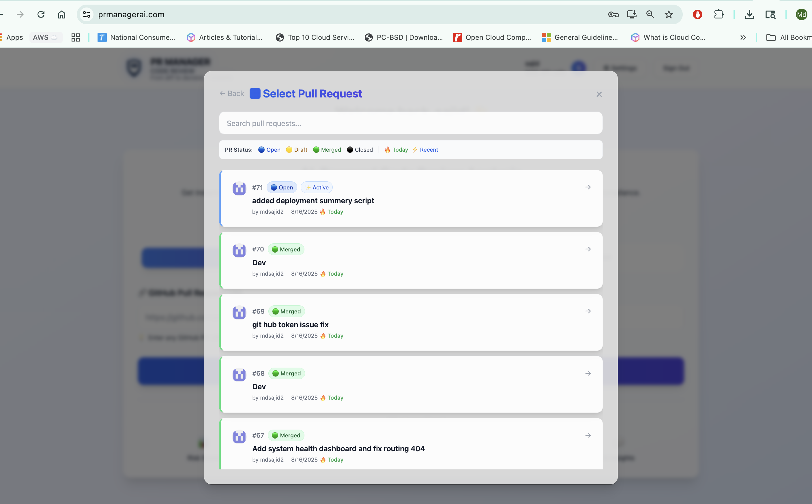Open the browser downloads icon

click(749, 14)
